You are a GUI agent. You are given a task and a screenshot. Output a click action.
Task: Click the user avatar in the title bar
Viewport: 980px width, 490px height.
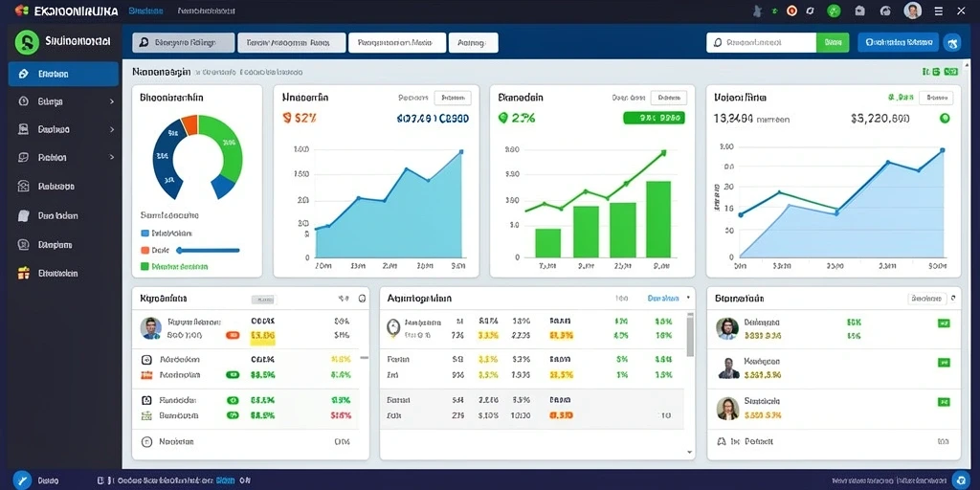[912, 11]
